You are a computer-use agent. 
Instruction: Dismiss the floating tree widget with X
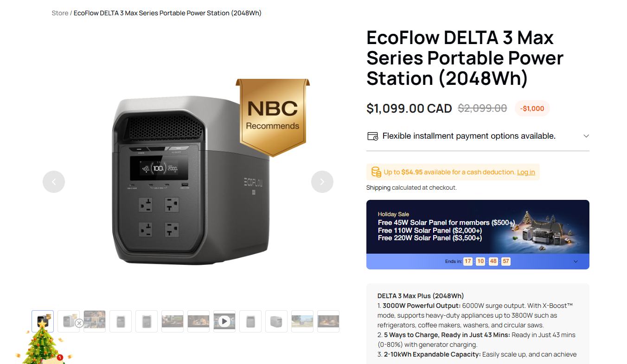coord(79,323)
